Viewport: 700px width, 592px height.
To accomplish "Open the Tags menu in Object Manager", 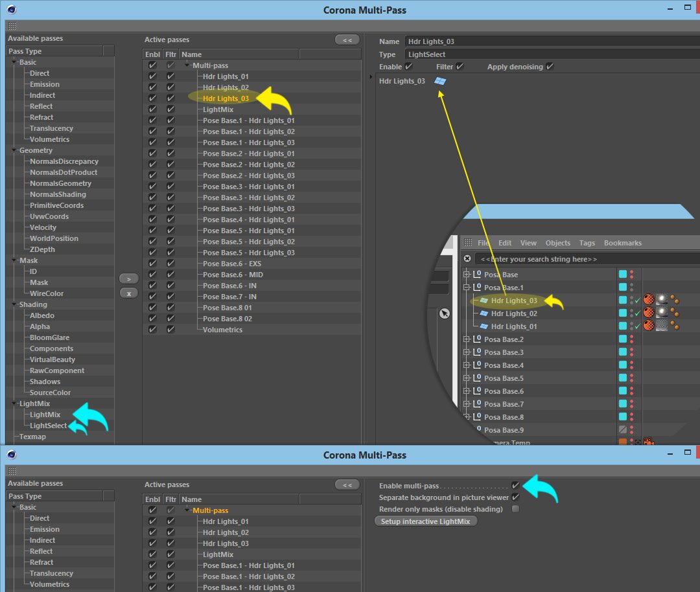I will [587, 243].
